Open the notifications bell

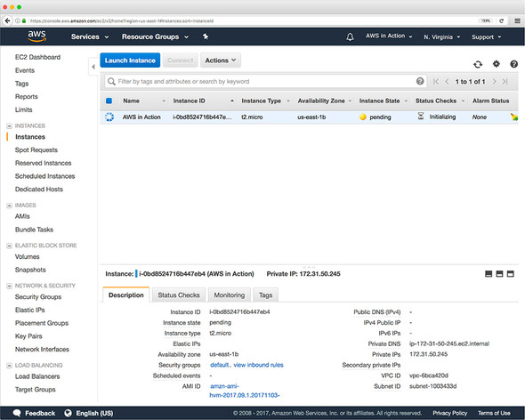click(x=350, y=36)
